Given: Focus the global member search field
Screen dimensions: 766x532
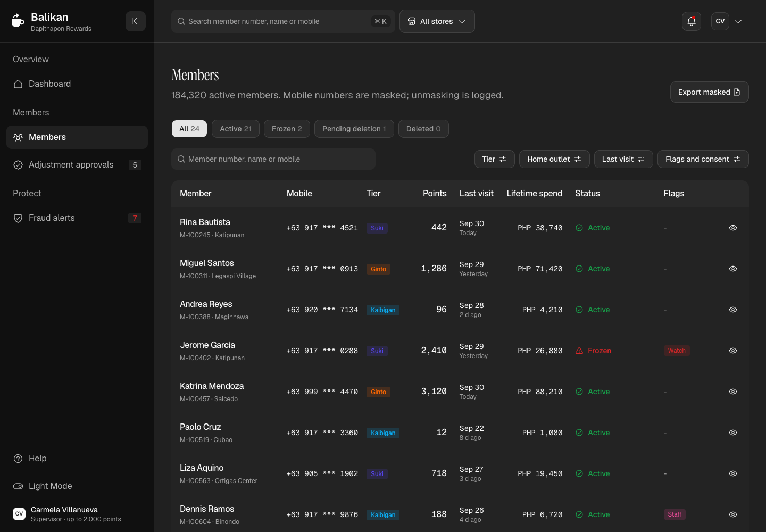Looking at the screenshot, I should (283, 21).
